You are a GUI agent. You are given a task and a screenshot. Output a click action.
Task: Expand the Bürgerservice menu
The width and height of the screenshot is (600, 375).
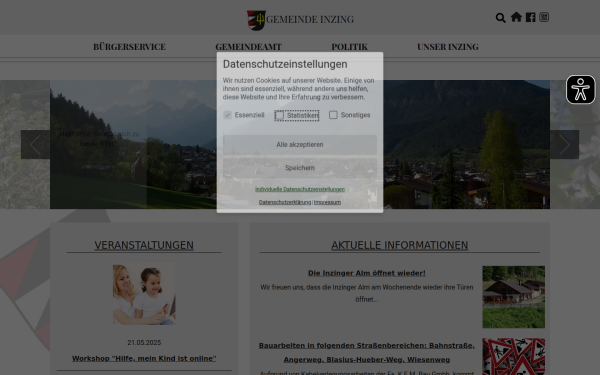tap(129, 47)
